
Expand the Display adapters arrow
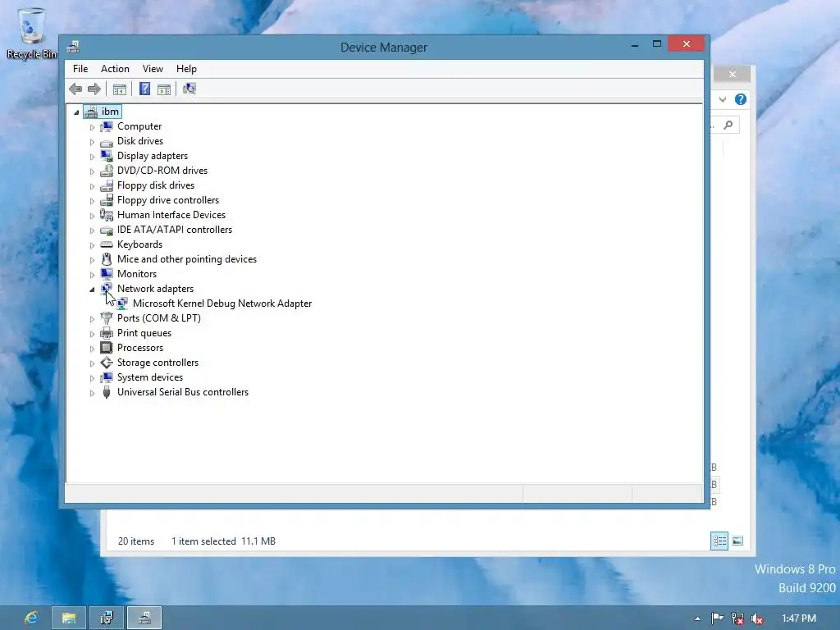[x=92, y=157]
